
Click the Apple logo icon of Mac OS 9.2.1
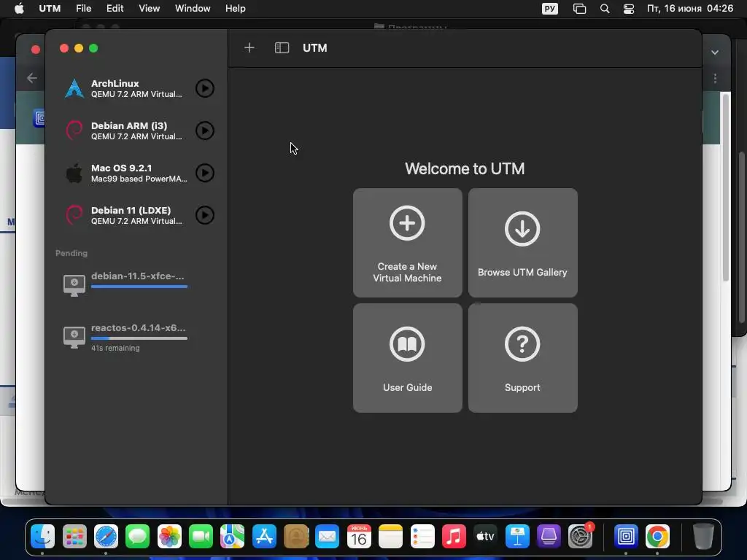(74, 173)
